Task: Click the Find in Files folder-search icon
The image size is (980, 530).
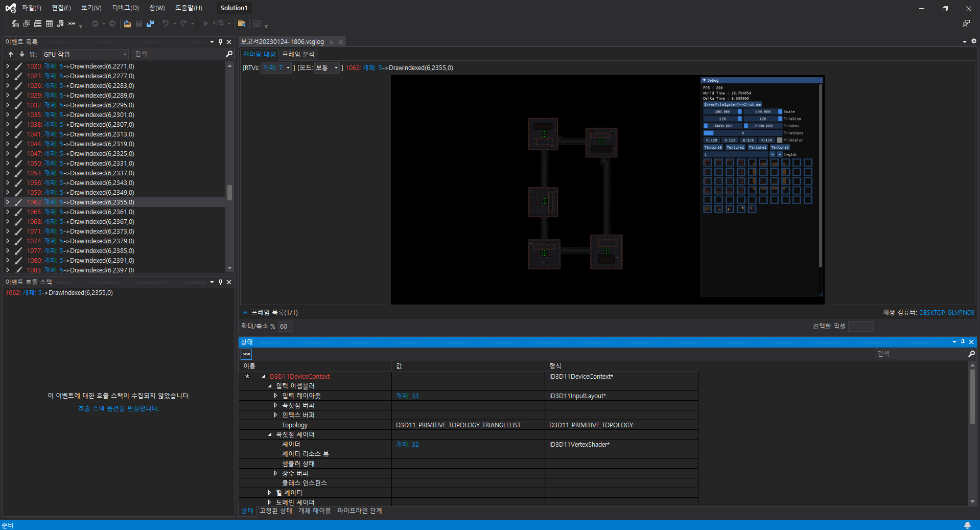Action: coord(242,24)
